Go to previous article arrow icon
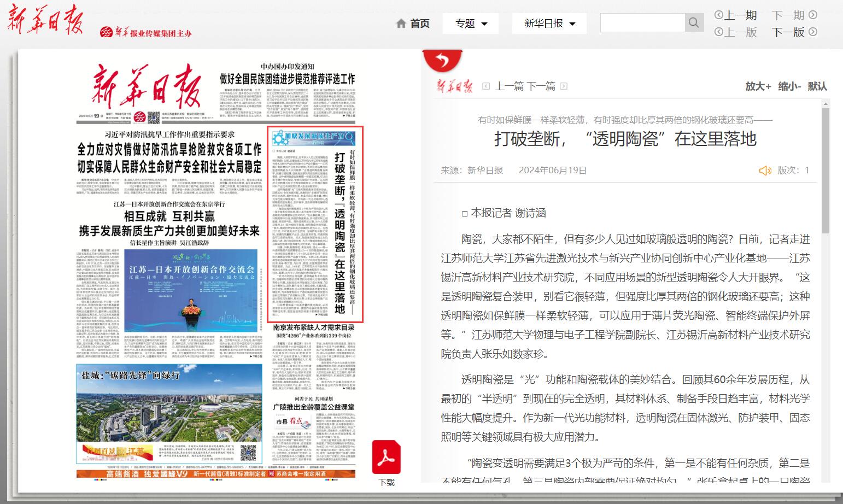The image size is (843, 504). (486, 86)
